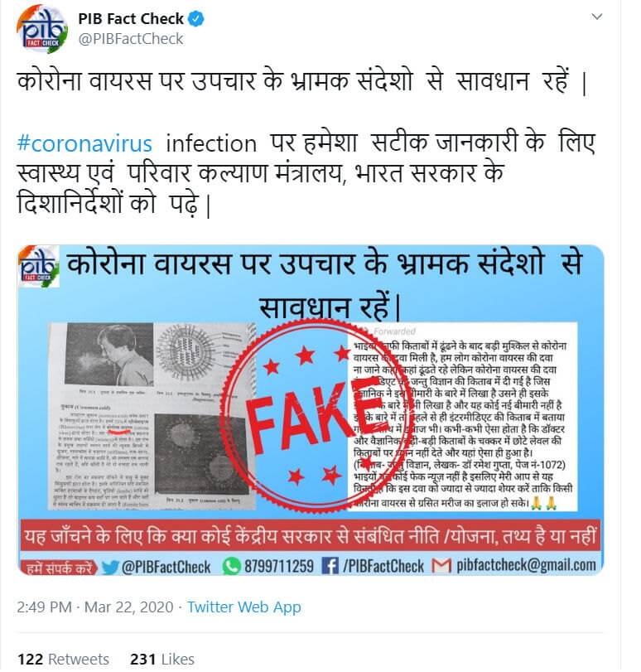Viewport: 641px width, 672px height.
Task: Open the Twitter Web App source link
Action: (243, 607)
